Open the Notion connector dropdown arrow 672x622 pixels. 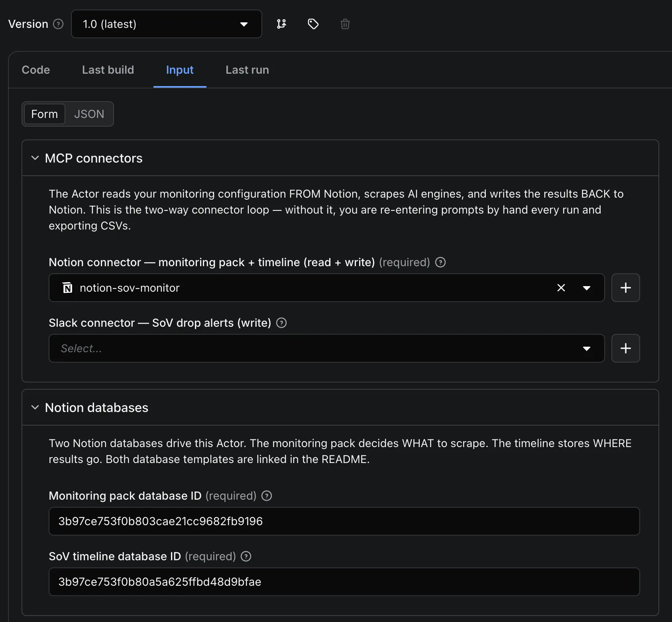click(x=587, y=288)
